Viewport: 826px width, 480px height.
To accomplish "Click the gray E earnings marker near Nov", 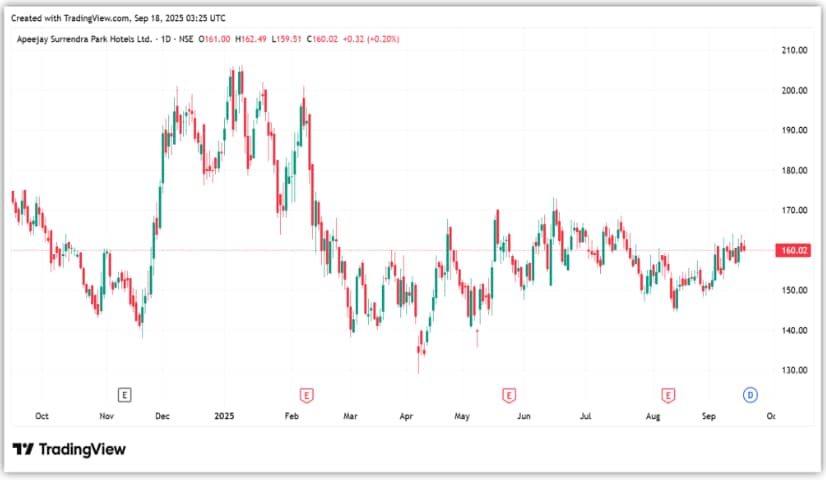I will coord(125,394).
